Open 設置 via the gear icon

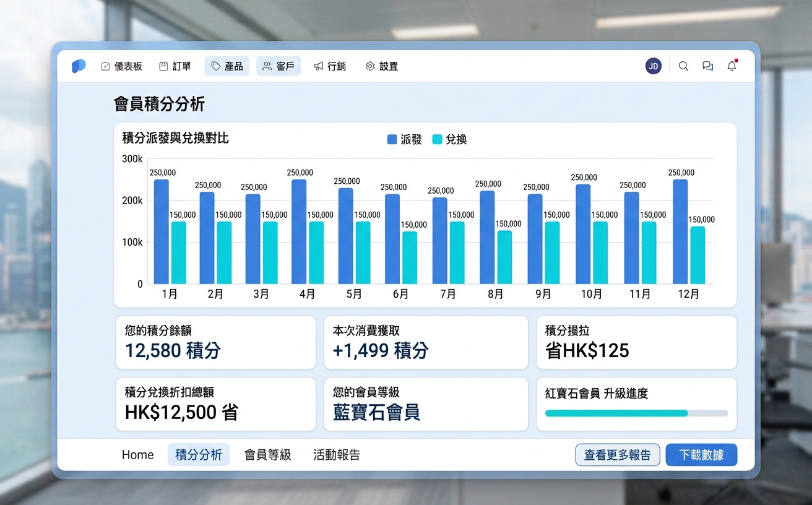[x=370, y=66]
